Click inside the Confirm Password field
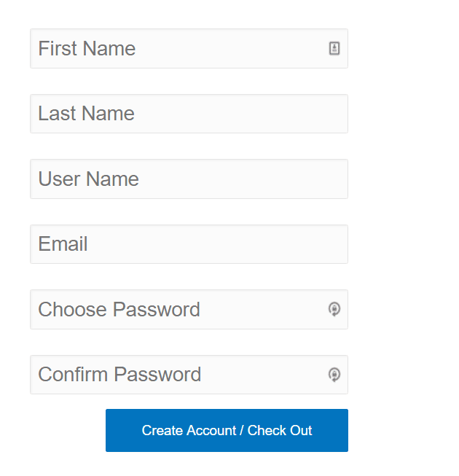 189,375
